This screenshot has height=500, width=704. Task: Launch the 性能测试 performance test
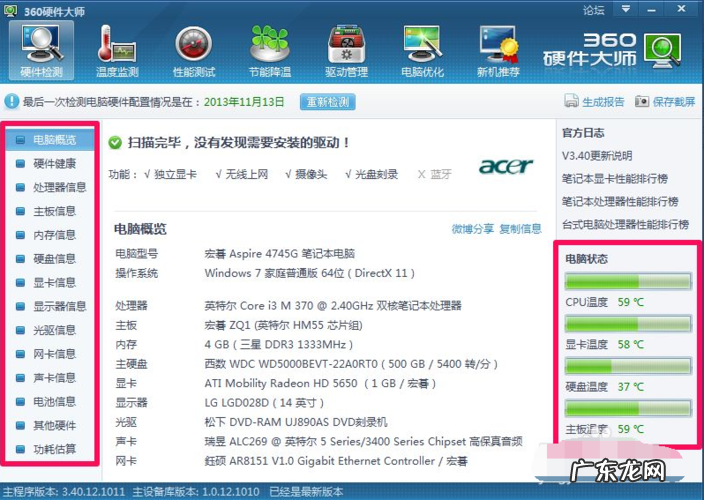point(194,51)
